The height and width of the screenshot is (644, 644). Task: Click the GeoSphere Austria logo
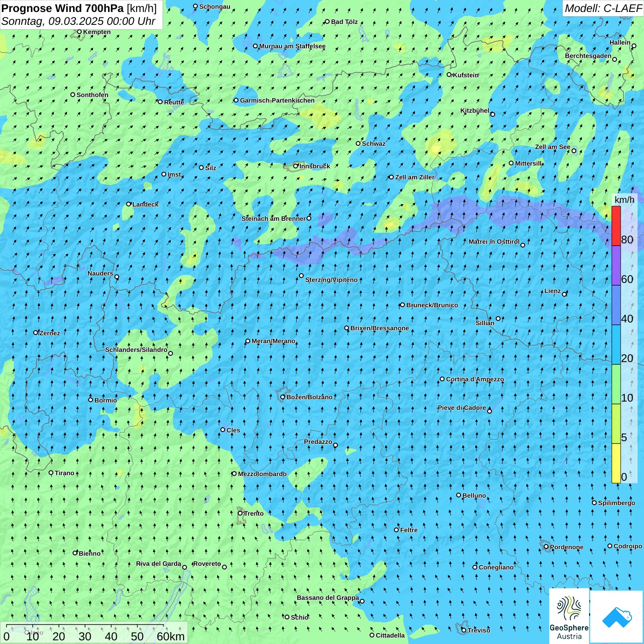click(569, 616)
